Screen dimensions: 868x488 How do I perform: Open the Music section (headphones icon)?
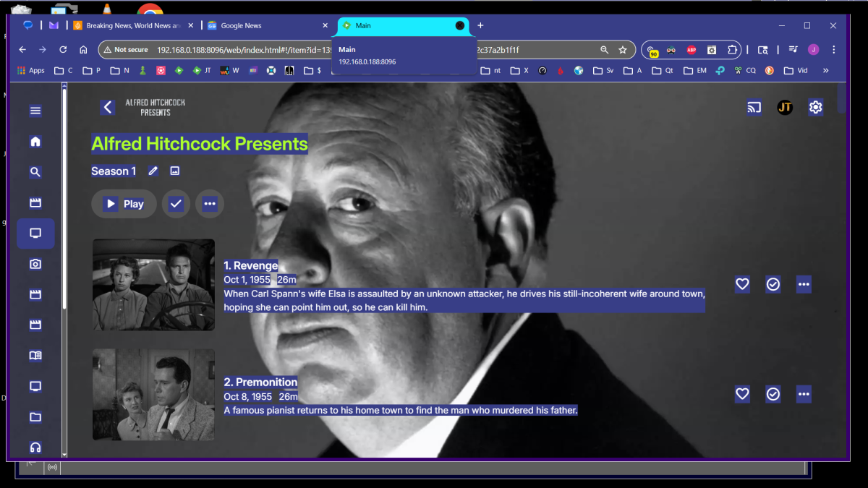(x=35, y=448)
